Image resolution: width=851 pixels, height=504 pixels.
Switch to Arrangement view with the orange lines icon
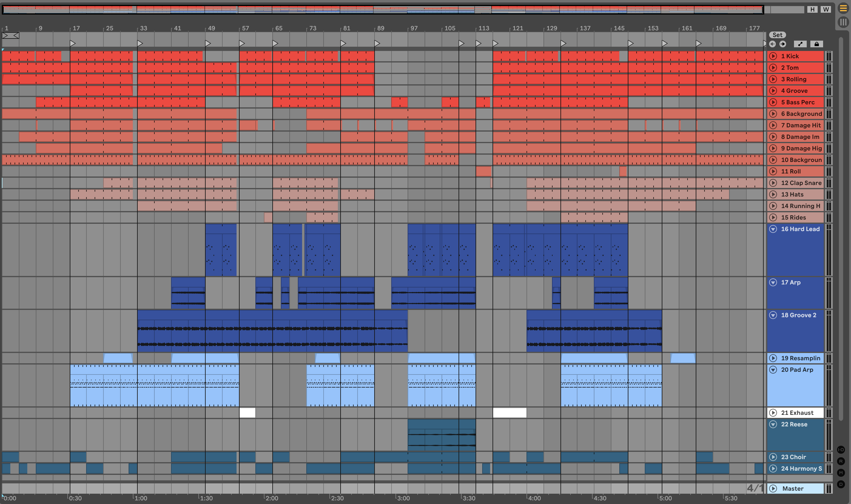(843, 8)
